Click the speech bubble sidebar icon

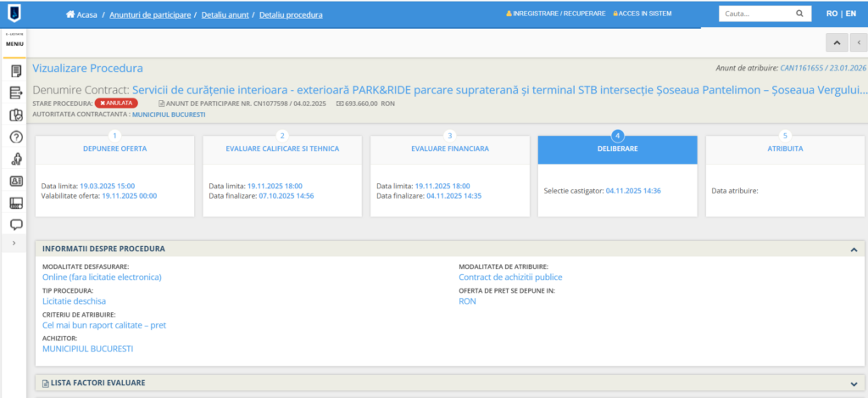coord(15,224)
